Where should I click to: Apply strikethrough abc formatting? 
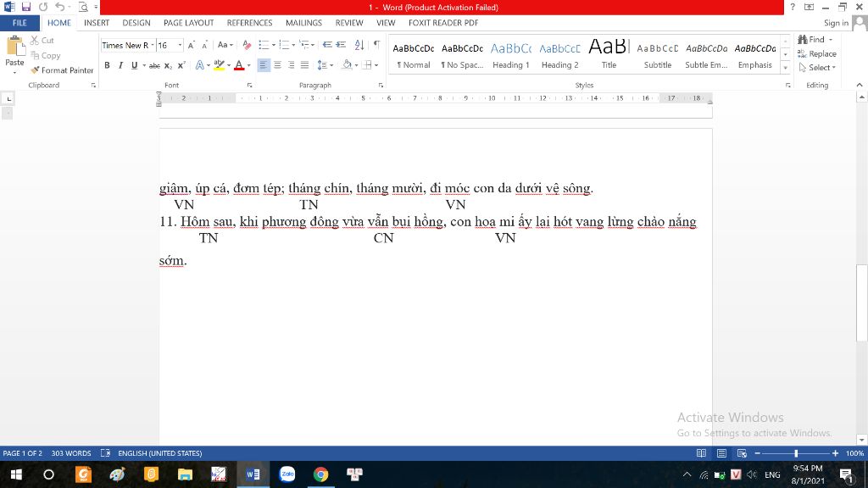click(154, 65)
